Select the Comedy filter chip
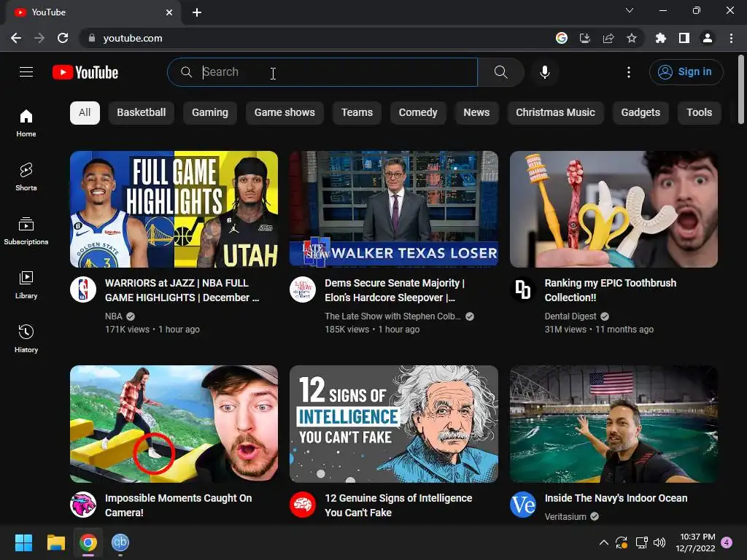Screen dimensions: 747x560 click(x=418, y=113)
